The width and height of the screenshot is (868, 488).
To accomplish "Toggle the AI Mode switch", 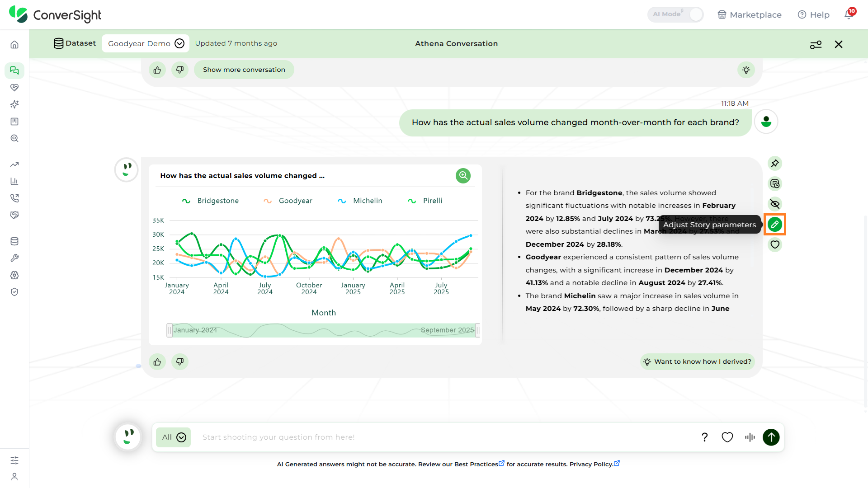I will pyautogui.click(x=675, y=14).
